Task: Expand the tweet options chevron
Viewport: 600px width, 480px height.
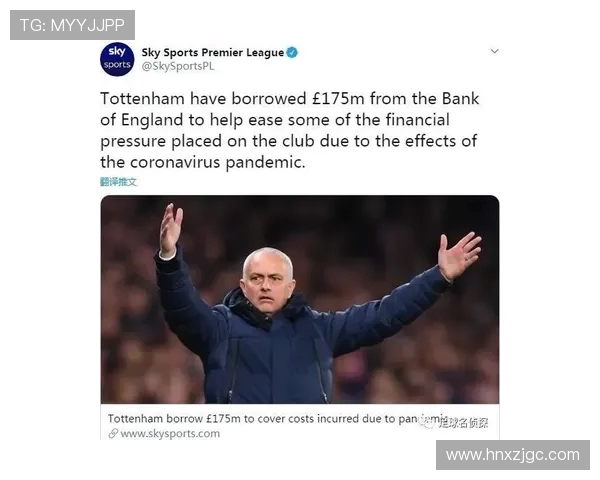Action: click(x=494, y=51)
